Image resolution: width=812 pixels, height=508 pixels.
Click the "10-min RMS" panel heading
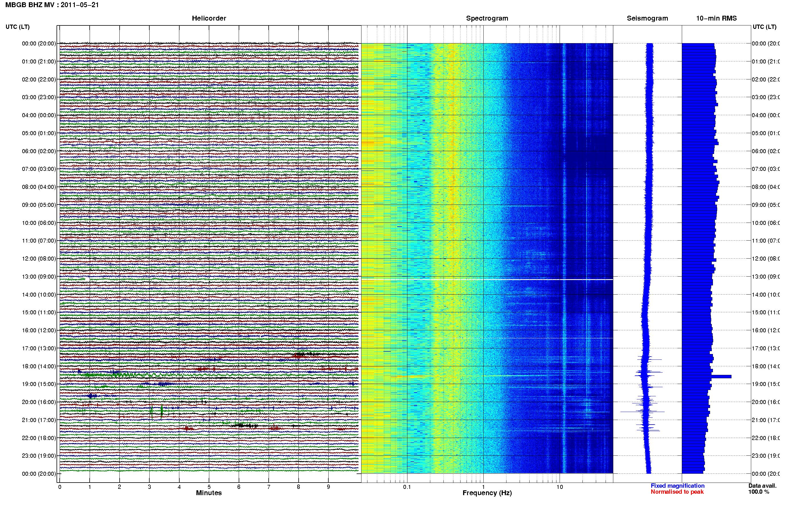pyautogui.click(x=716, y=18)
